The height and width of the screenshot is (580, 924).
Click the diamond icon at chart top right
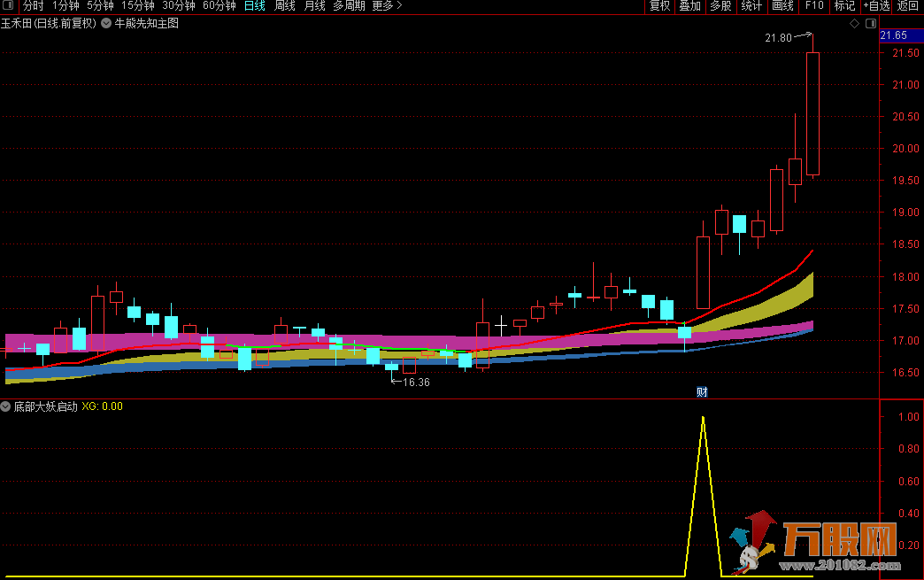pos(854,24)
